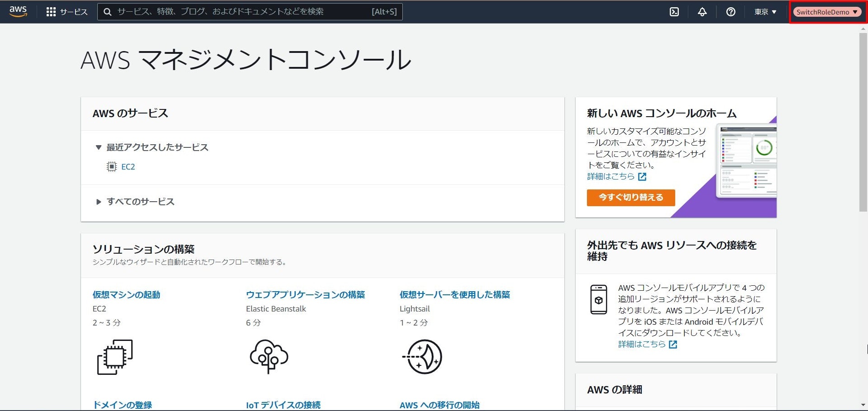This screenshot has width=868, height=411.
Task: Click the ソリューションの構築 heading
Action: 143,249
